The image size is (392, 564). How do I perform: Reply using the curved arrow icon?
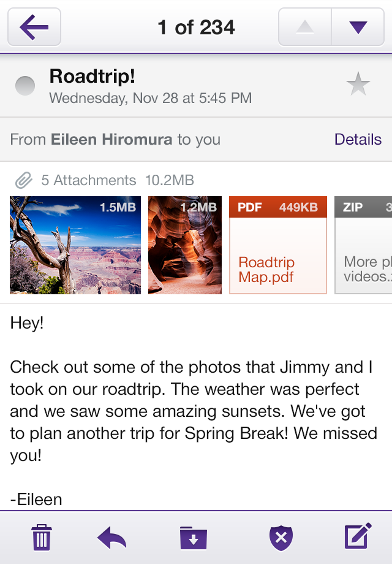111,538
